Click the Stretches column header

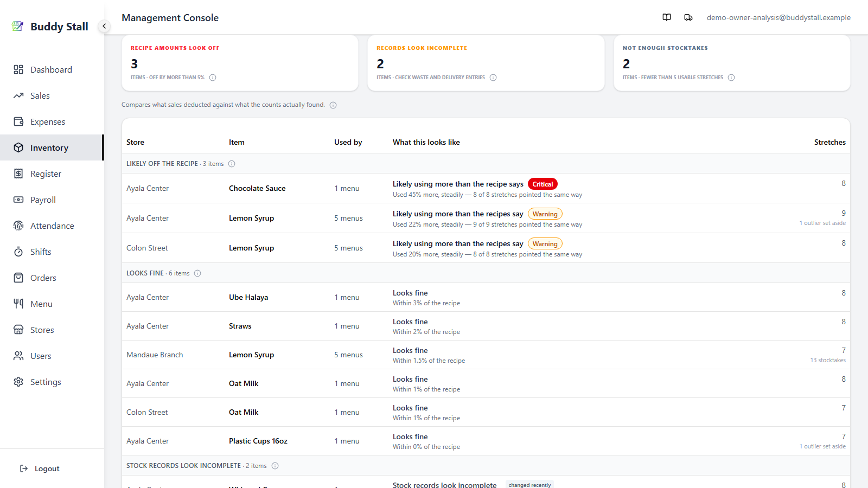click(x=829, y=142)
